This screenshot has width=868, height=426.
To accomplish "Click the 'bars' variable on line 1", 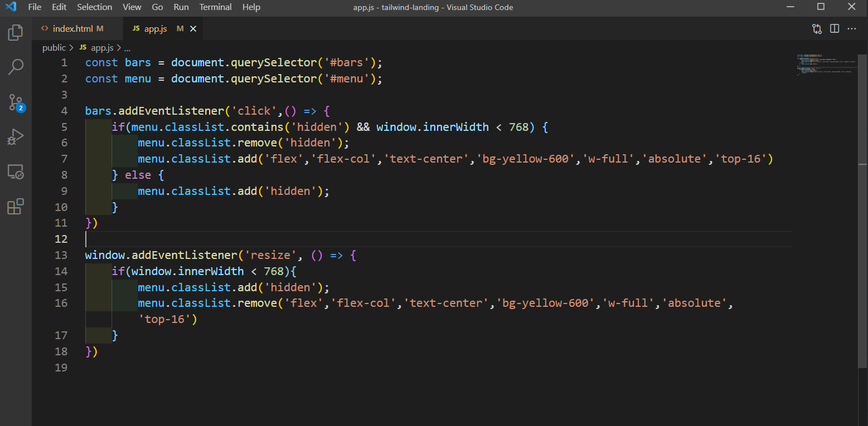I will click(138, 62).
